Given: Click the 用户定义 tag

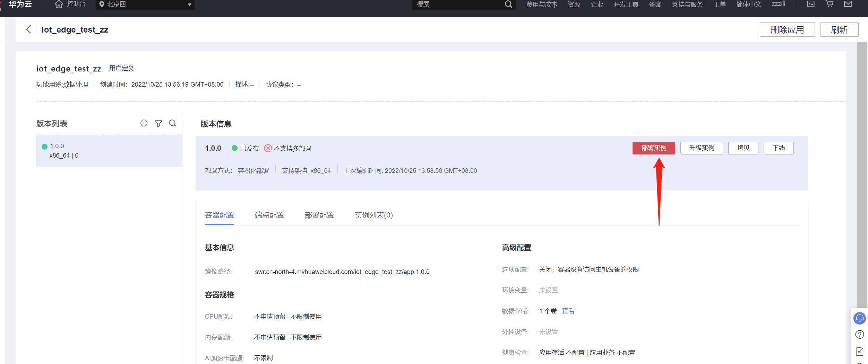Looking at the screenshot, I should (x=122, y=68).
